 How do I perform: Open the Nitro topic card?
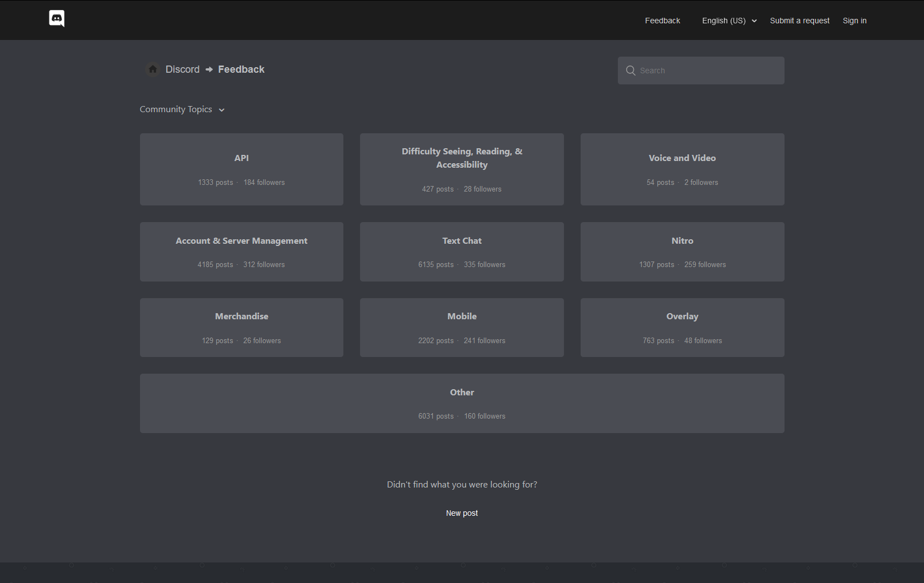point(682,252)
